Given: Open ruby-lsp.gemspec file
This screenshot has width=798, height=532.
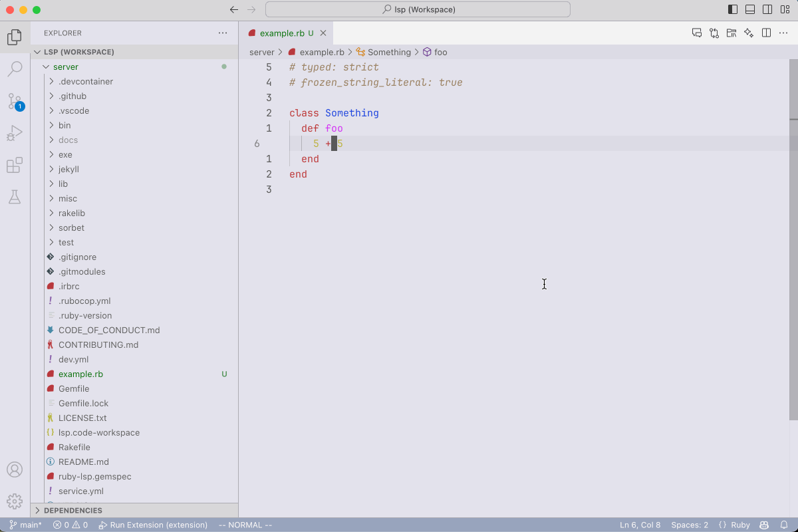Looking at the screenshot, I should [134, 476].
